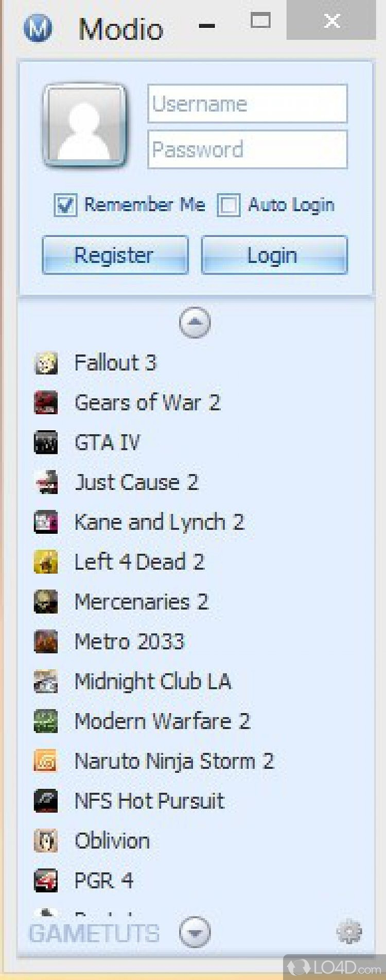Image resolution: width=386 pixels, height=980 pixels.
Task: Focus the Password input field
Action: [x=248, y=149]
